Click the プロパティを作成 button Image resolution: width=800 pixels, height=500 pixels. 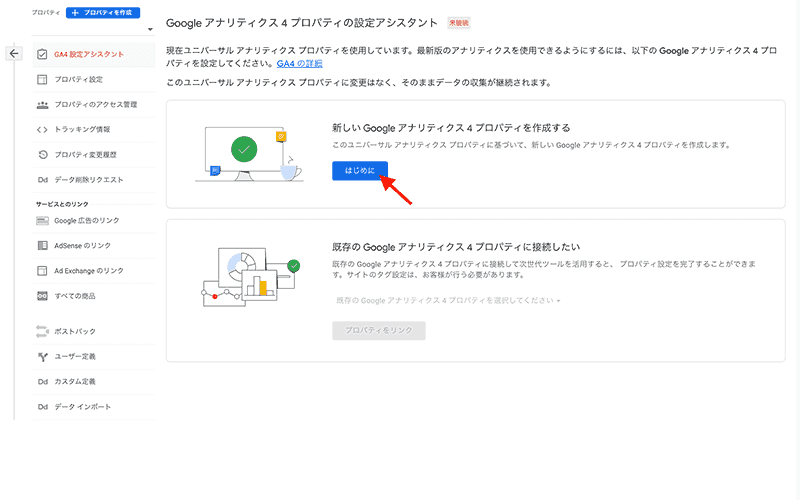103,12
